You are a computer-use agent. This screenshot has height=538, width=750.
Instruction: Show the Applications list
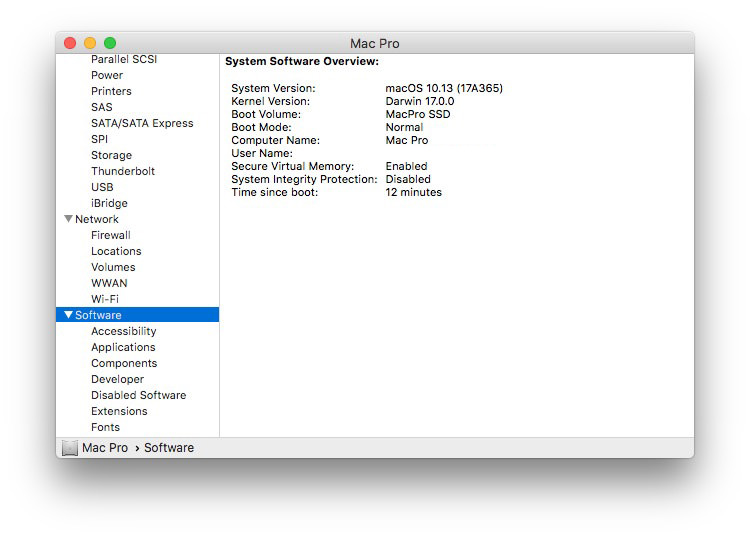point(123,347)
